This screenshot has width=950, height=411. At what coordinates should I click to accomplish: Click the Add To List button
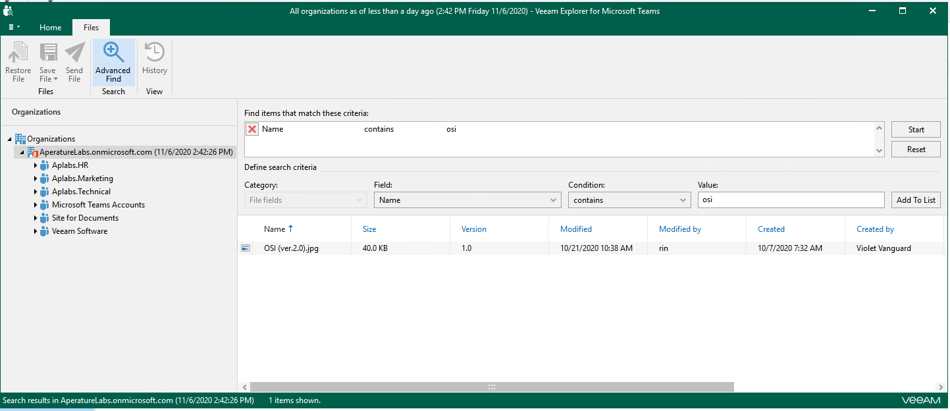coord(915,200)
